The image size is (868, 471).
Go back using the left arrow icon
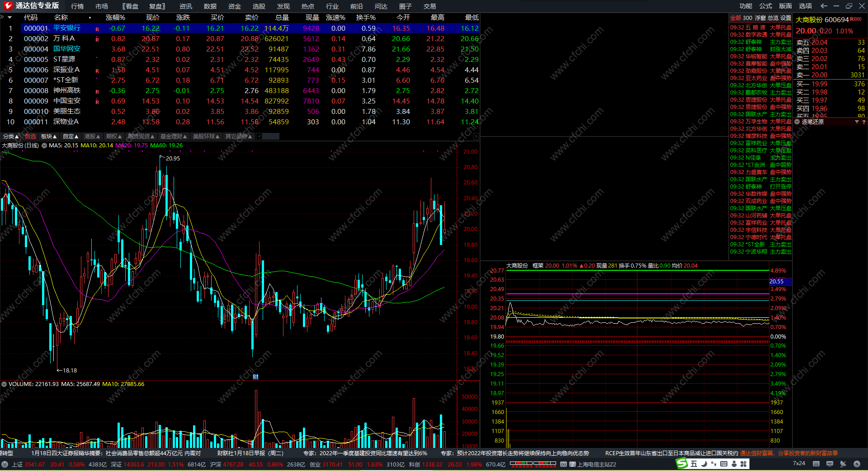click(x=824, y=6)
